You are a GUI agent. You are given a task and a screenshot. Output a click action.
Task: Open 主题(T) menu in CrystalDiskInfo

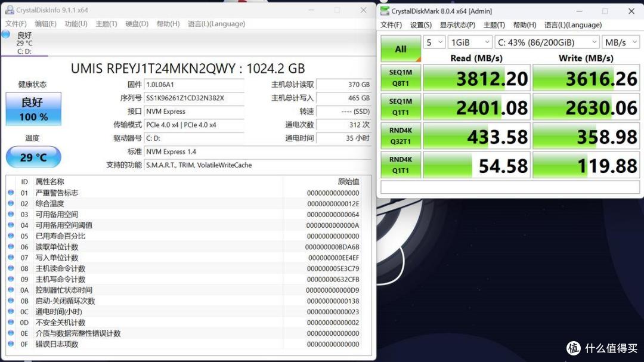(106, 24)
